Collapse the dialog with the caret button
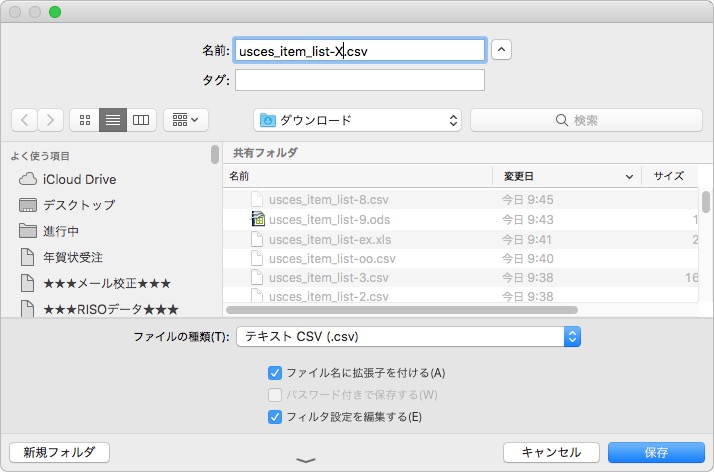Viewport: 714px width, 472px height. [501, 50]
